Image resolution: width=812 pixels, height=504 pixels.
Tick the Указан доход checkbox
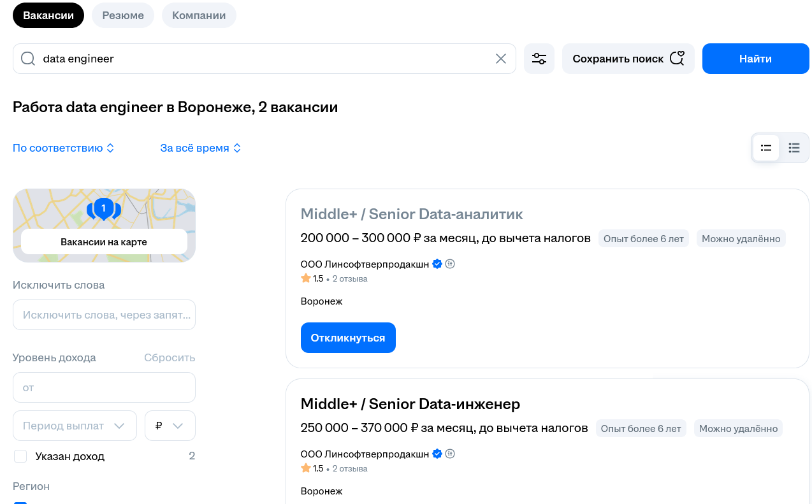(20, 456)
